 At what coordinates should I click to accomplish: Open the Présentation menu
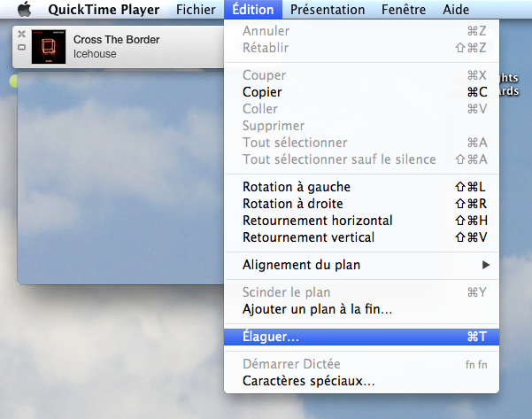[x=328, y=10]
